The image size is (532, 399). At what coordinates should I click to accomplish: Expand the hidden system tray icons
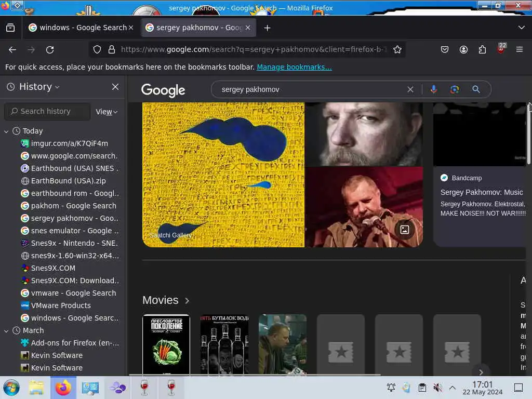tap(453, 388)
